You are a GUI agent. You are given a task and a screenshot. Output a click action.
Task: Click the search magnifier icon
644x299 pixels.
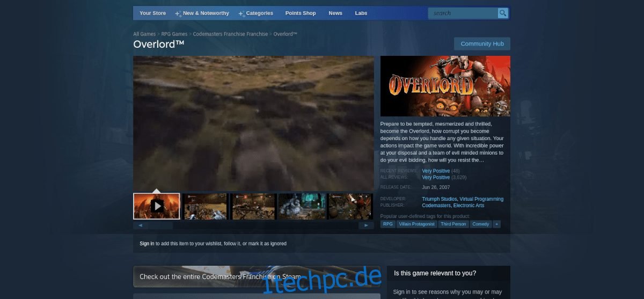[x=502, y=13]
